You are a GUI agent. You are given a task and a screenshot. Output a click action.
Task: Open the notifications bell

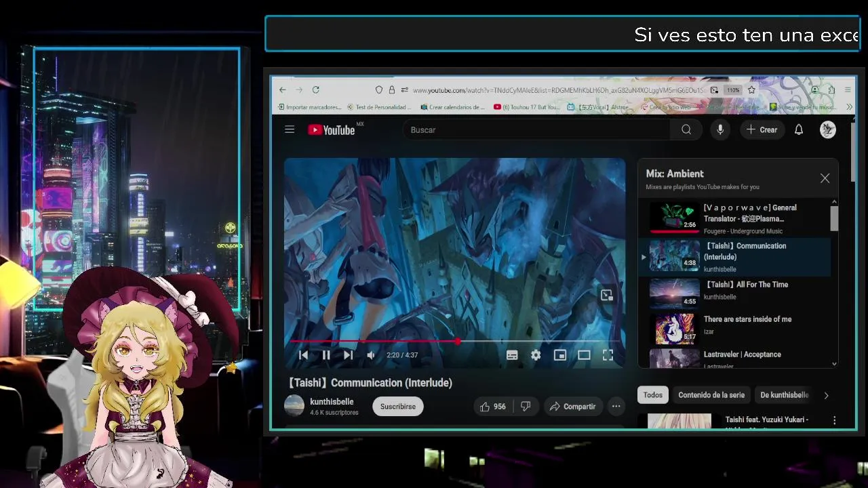(x=799, y=129)
